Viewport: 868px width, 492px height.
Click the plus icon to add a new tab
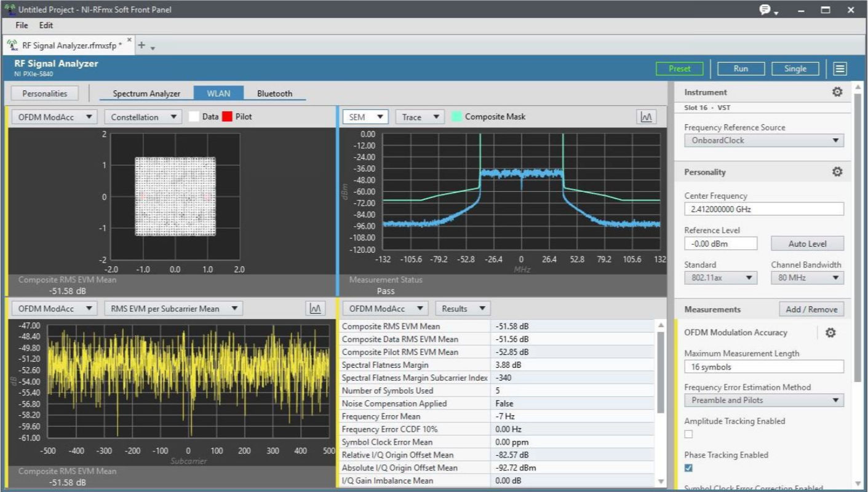coord(141,44)
